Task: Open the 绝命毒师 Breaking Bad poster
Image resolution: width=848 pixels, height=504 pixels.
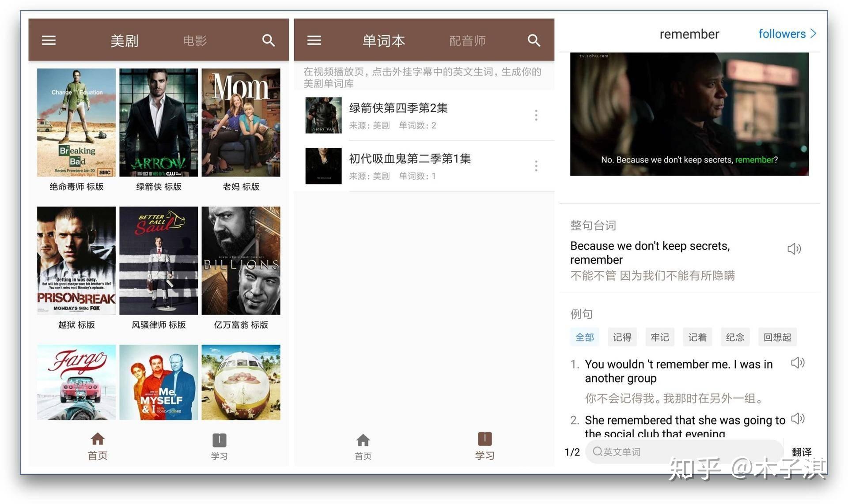Action: (x=76, y=123)
